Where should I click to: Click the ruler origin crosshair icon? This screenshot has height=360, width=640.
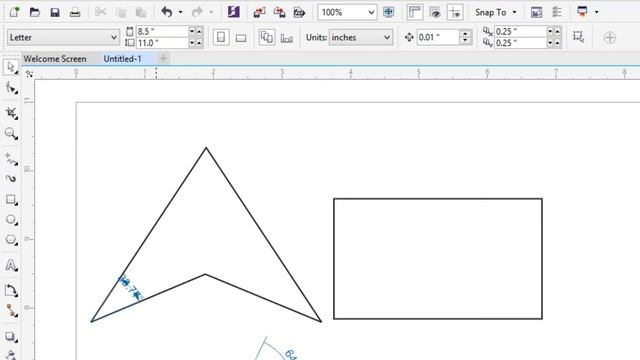point(29,74)
